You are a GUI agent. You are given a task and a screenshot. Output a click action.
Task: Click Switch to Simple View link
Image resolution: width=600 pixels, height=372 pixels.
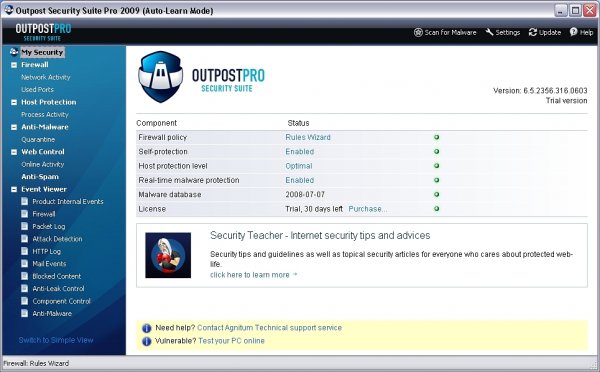tap(56, 340)
